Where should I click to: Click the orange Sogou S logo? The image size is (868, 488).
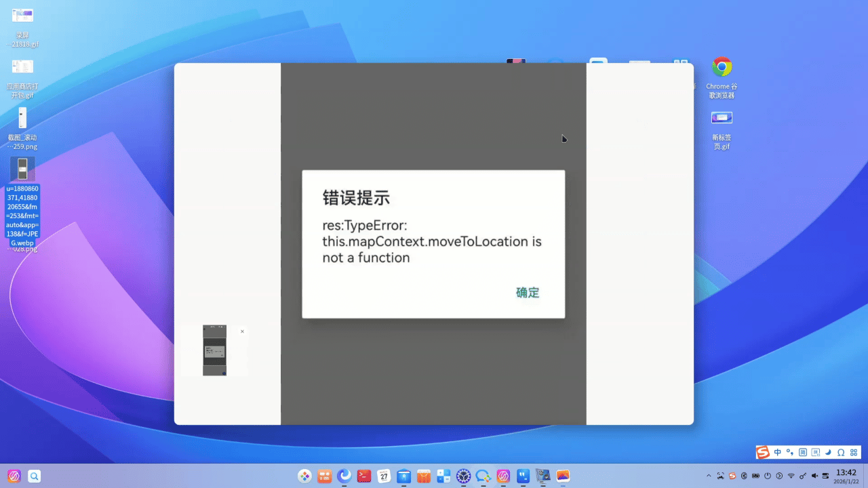(x=762, y=452)
